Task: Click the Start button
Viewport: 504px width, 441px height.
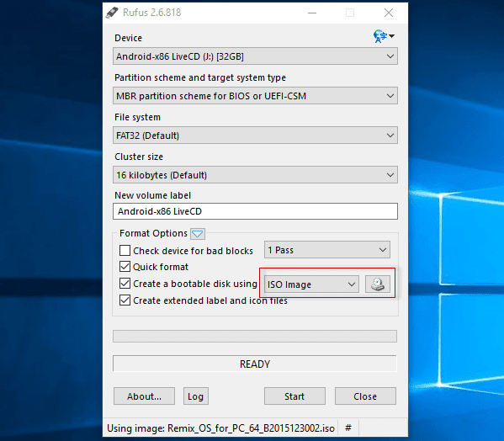Action: (294, 396)
